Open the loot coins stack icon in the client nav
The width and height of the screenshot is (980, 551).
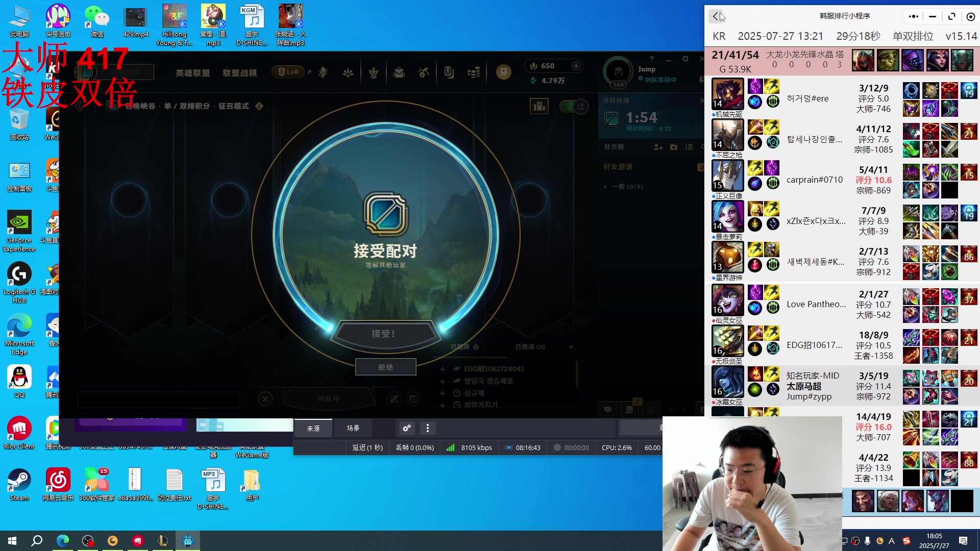474,73
